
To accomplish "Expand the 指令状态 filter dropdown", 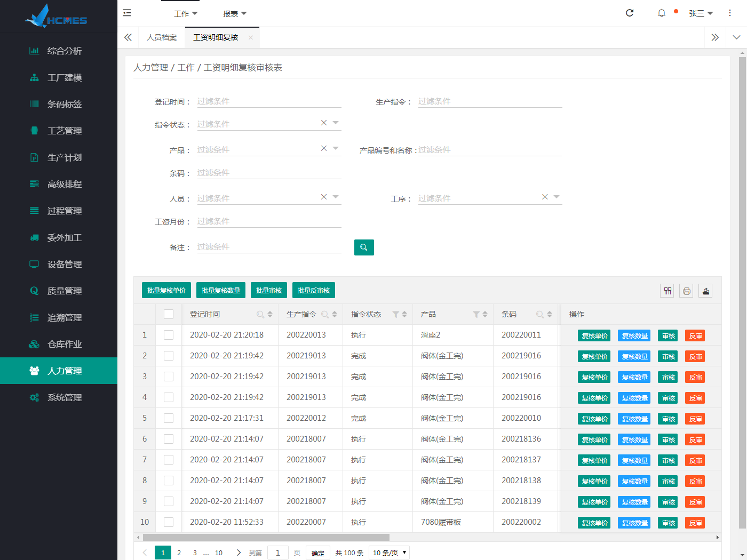I will [x=336, y=123].
